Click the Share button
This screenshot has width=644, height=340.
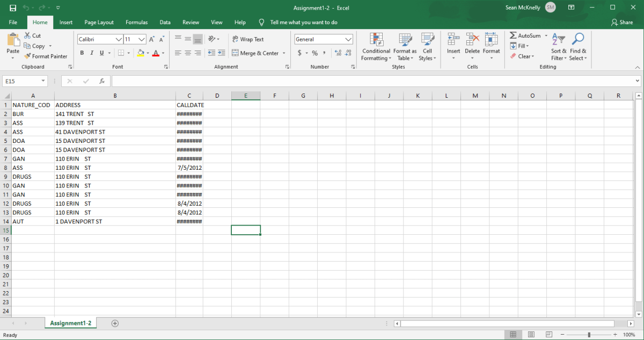pos(623,23)
